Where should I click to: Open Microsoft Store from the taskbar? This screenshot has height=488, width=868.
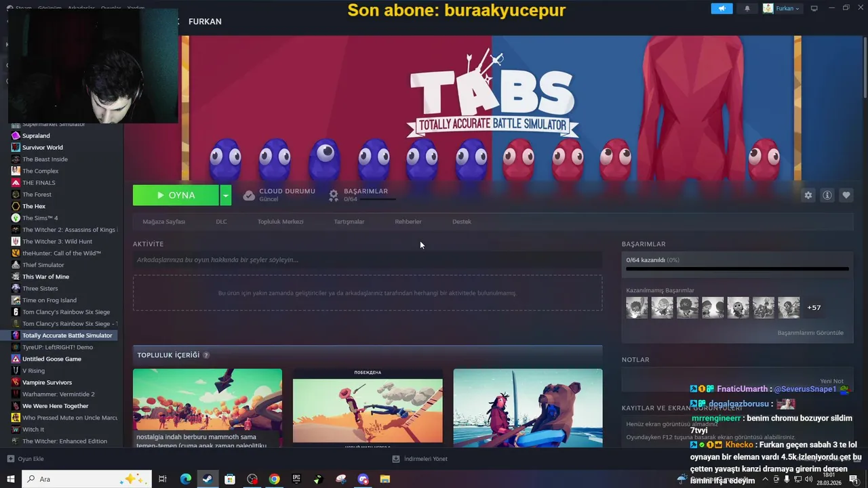pos(230,479)
